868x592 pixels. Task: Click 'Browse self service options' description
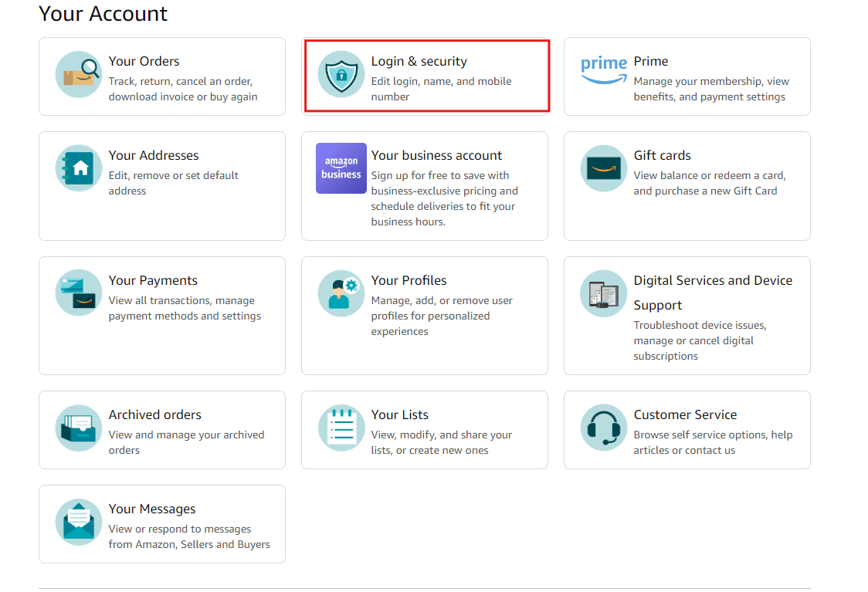click(x=713, y=442)
